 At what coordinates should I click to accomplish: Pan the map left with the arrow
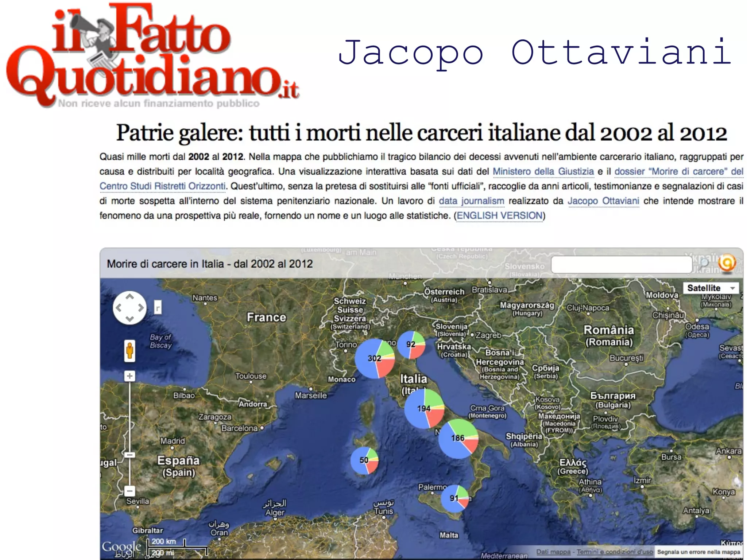coord(119,308)
